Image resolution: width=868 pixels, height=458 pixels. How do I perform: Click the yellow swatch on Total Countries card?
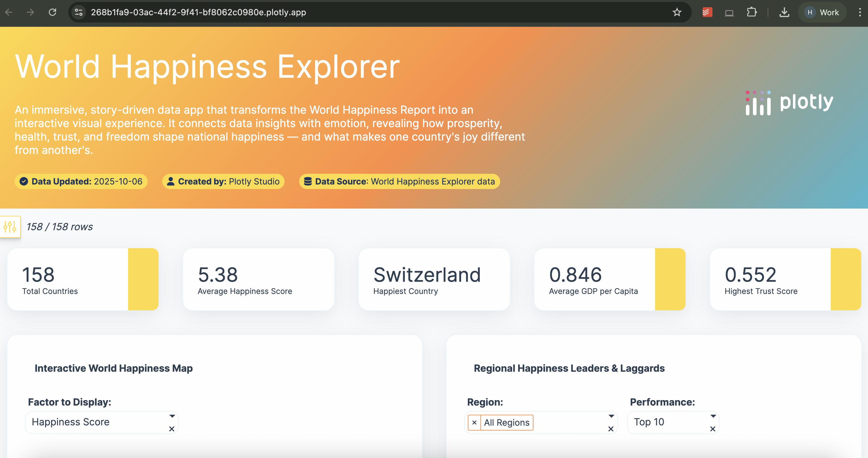143,279
